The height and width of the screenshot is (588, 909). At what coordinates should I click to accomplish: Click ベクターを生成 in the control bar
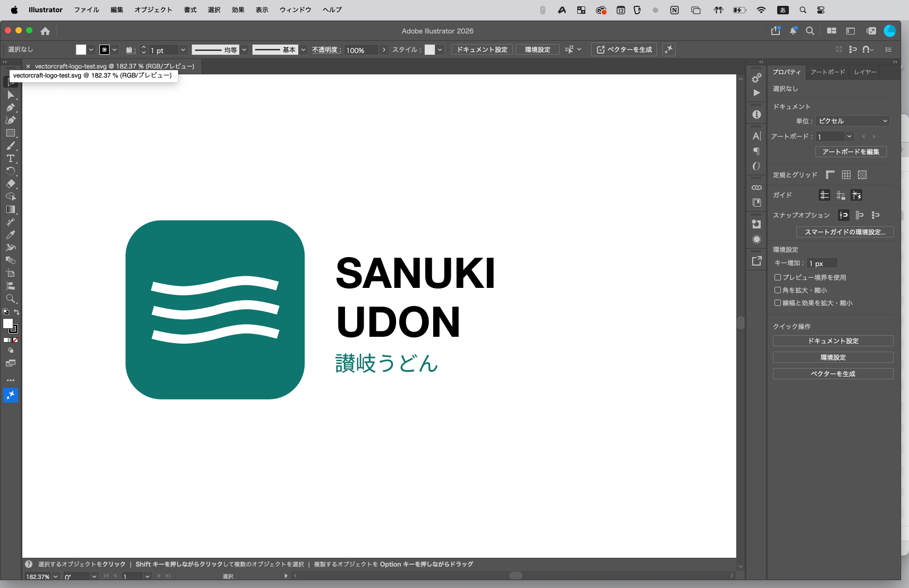pyautogui.click(x=624, y=49)
